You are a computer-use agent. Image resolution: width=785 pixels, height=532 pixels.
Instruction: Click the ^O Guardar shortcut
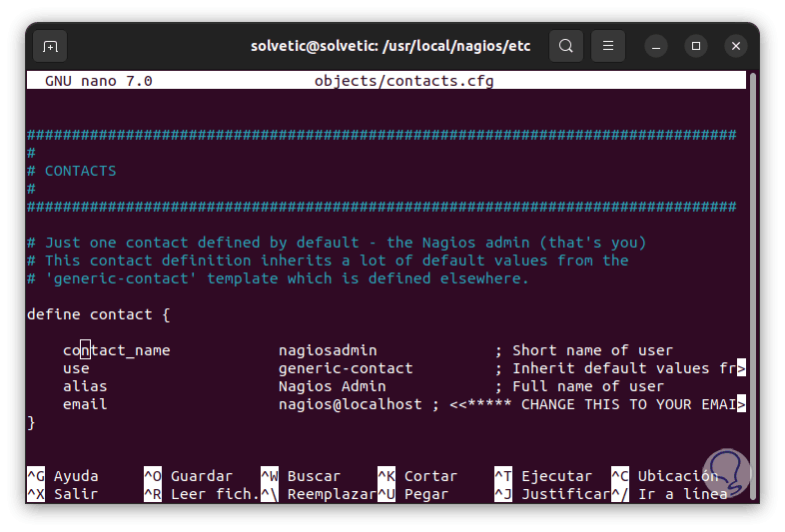coord(188,476)
